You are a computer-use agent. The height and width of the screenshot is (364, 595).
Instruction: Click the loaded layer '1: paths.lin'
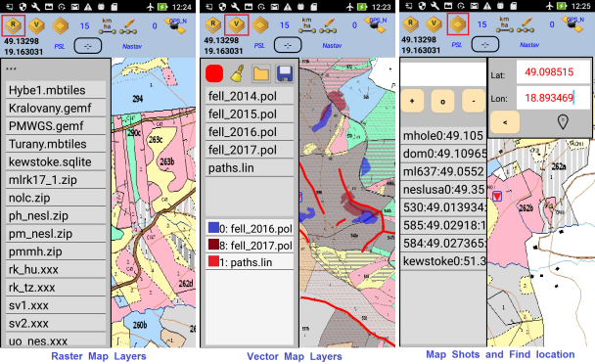tap(250, 261)
